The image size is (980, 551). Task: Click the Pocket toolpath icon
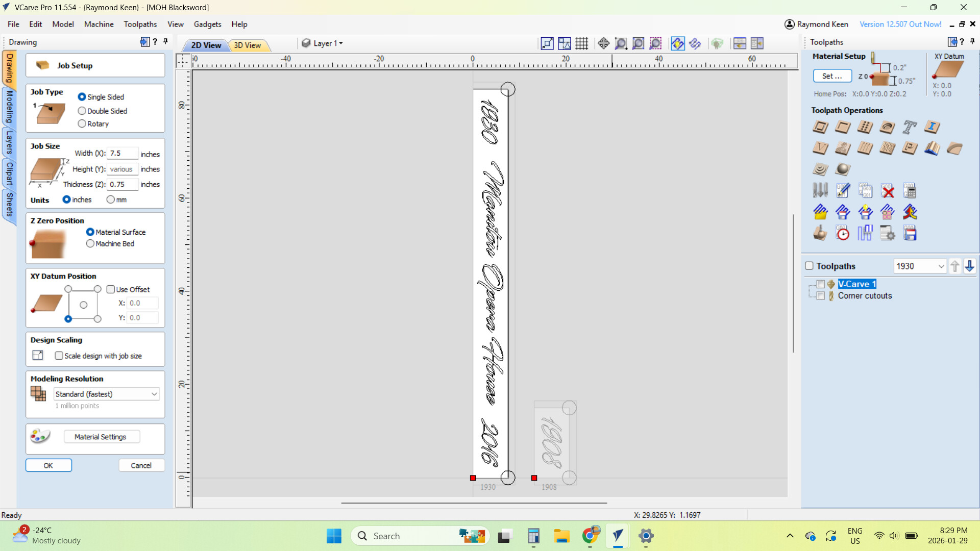842,127
